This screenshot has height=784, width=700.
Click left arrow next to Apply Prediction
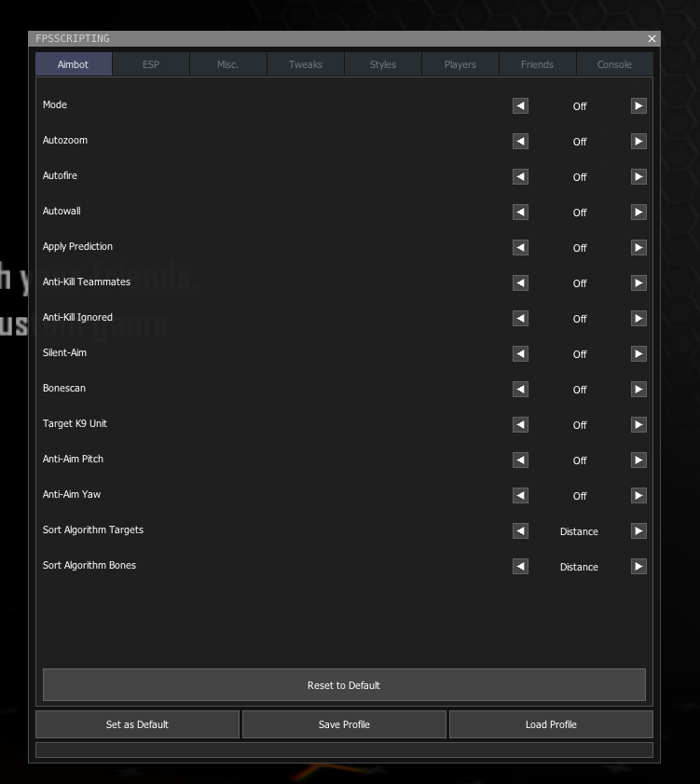(x=520, y=247)
